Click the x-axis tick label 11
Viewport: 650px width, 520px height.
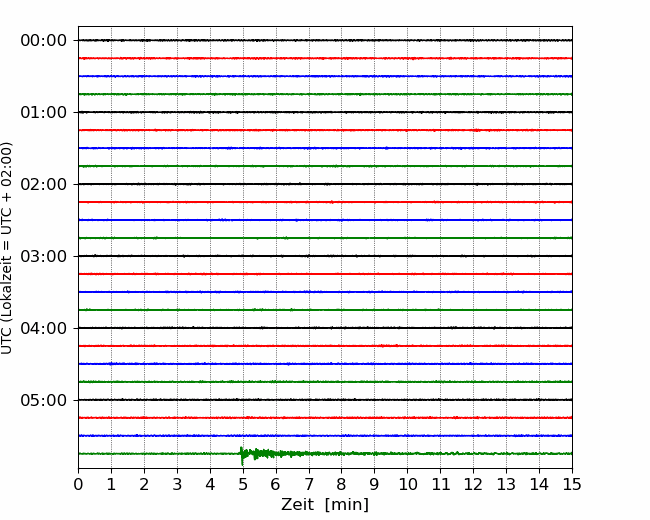tap(441, 484)
